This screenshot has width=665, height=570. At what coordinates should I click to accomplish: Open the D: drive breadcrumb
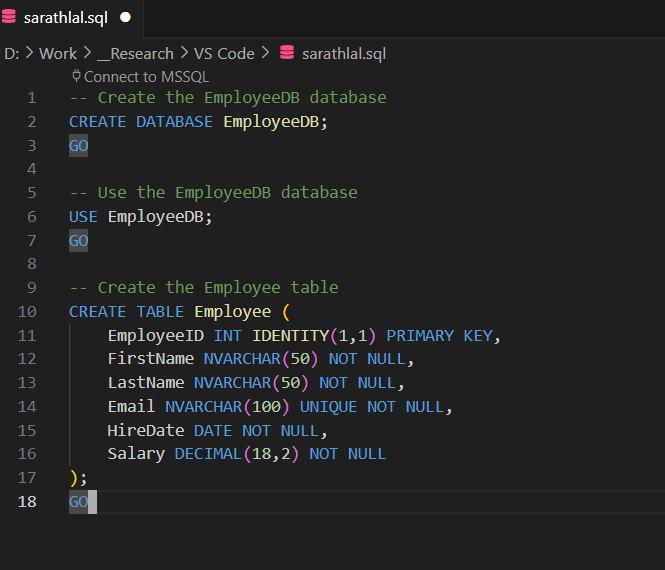(x=11, y=53)
